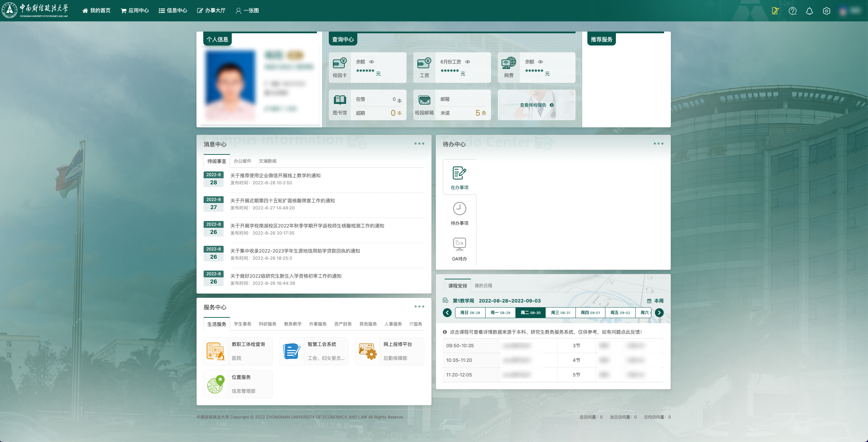Expand 待办中心 three-dot options
The width and height of the screenshot is (868, 442).
[x=658, y=144]
